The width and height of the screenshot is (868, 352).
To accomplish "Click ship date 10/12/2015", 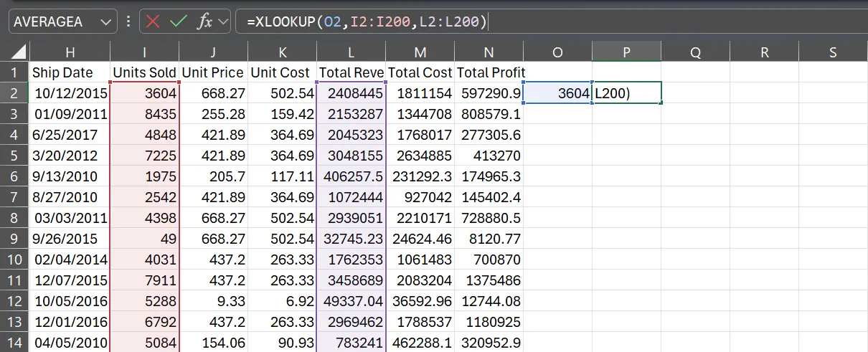I will (x=70, y=93).
